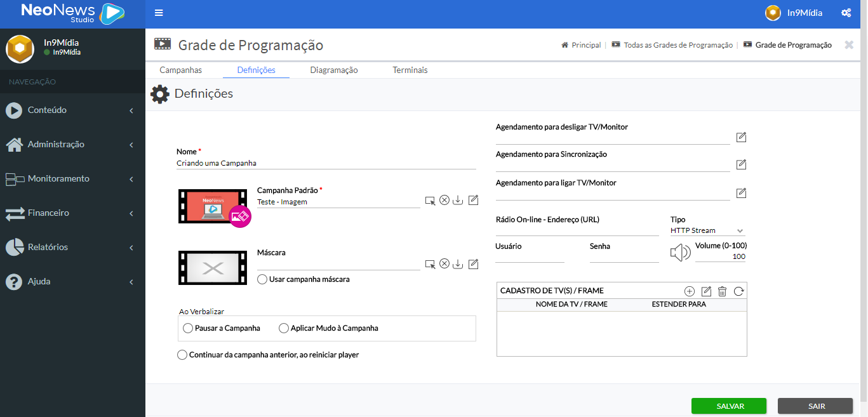Remove the Campanha Padrão selection via X icon
The width and height of the screenshot is (868, 417).
click(x=444, y=200)
